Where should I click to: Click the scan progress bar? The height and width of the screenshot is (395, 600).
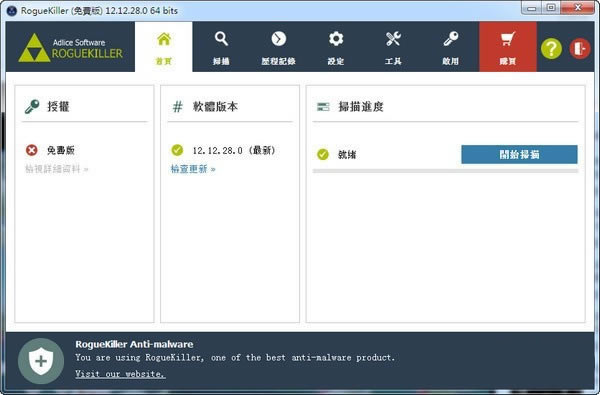pos(445,171)
